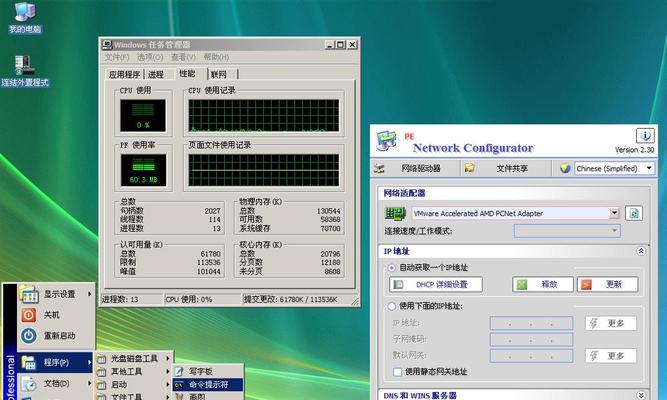Viewport: 667px width, 400px height.
Task: Click the 文件共享 toolbar button
Action: (x=506, y=169)
